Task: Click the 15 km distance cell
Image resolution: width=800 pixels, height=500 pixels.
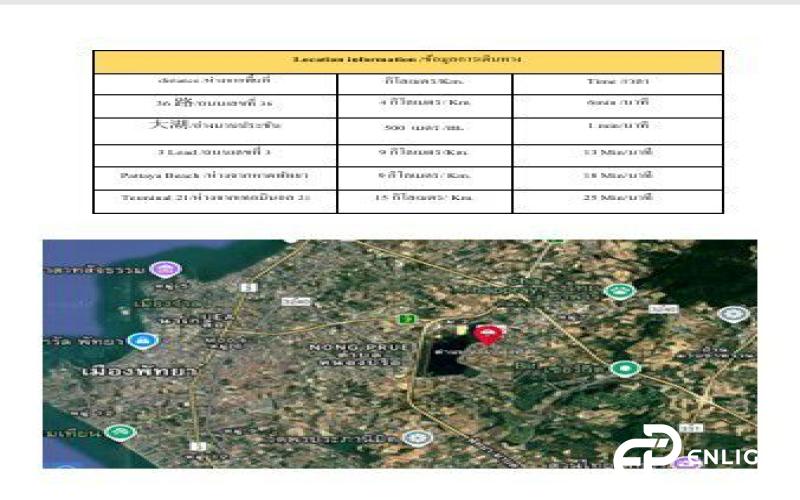Action: coord(424,198)
